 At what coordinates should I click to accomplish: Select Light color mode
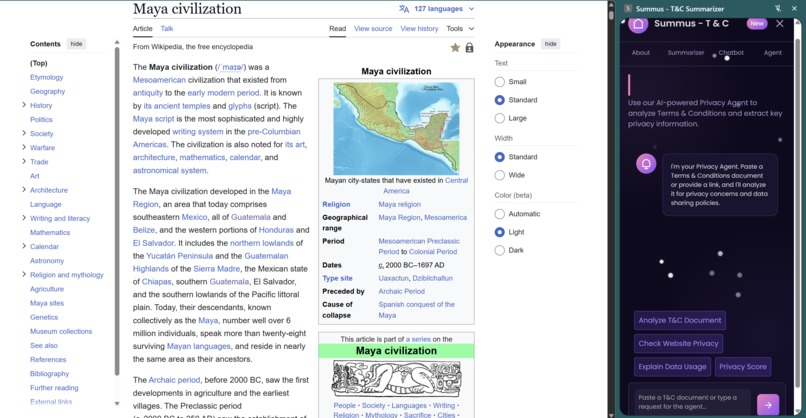tap(499, 232)
